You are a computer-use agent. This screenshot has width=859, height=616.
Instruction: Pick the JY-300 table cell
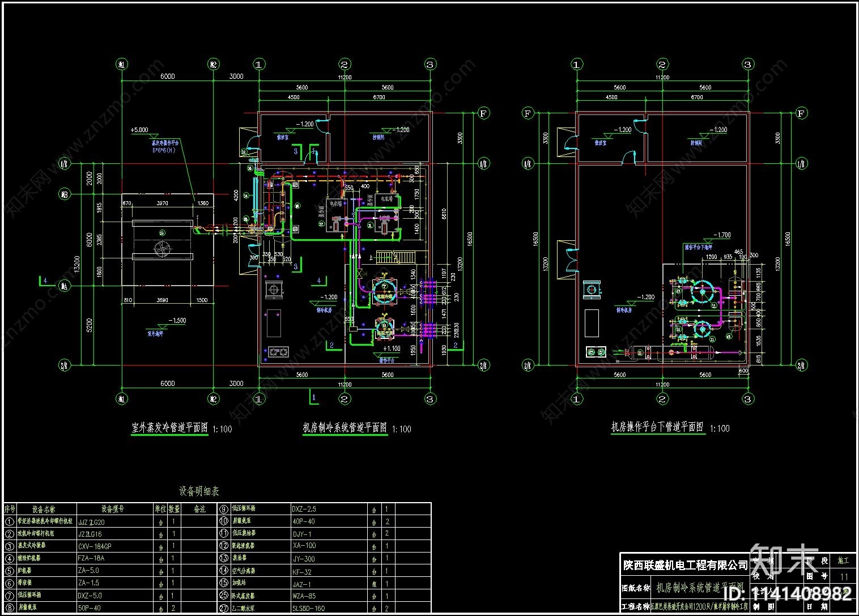coord(303,559)
